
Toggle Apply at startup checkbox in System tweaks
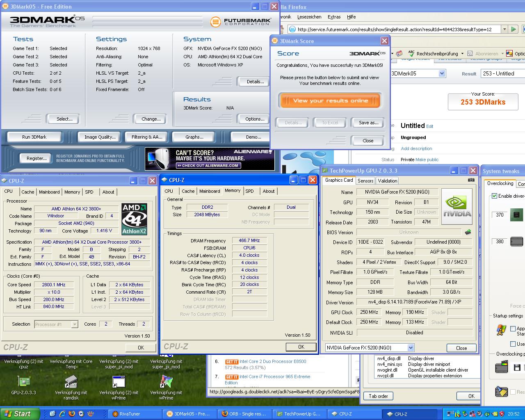(513, 329)
